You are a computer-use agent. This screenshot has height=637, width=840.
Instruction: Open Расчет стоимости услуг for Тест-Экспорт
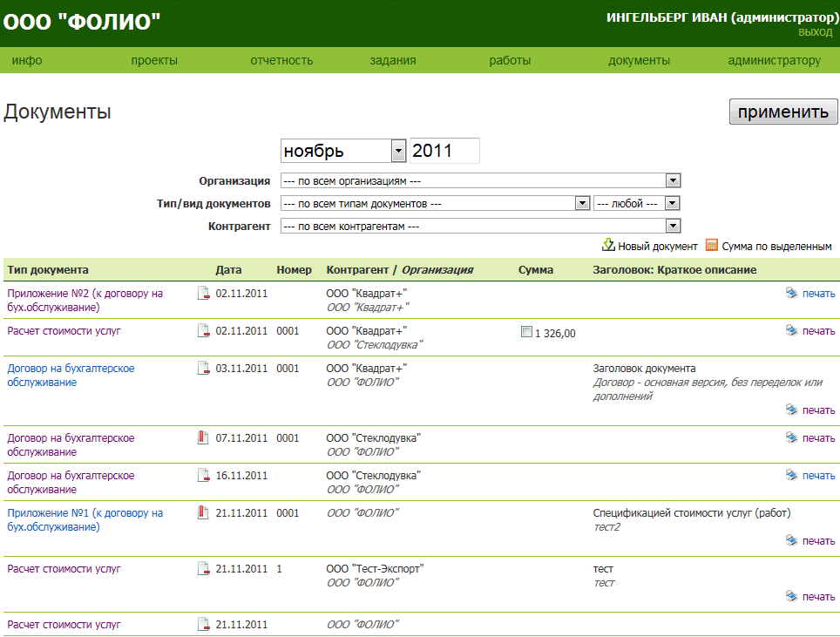tap(64, 568)
